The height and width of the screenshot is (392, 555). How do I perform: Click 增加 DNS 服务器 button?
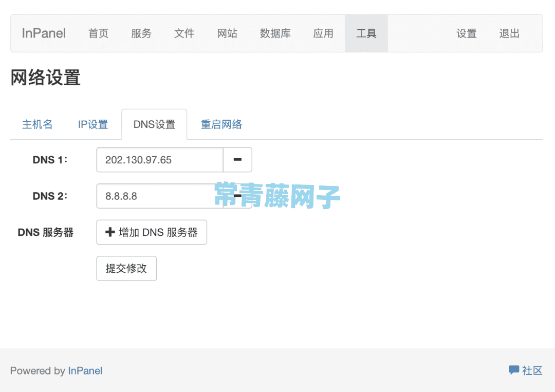151,232
